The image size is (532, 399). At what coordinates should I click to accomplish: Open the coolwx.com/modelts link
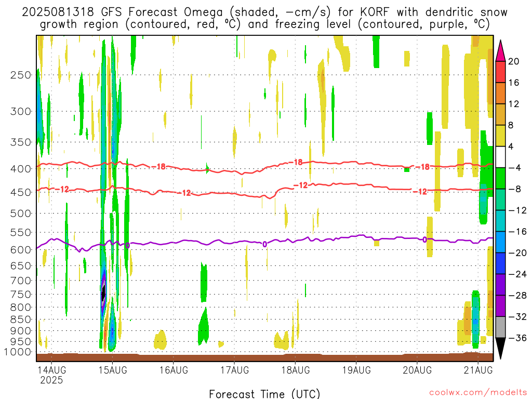(478, 393)
